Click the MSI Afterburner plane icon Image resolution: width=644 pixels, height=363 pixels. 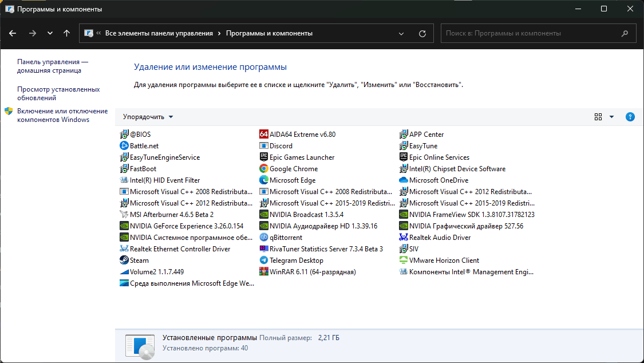[x=124, y=214]
